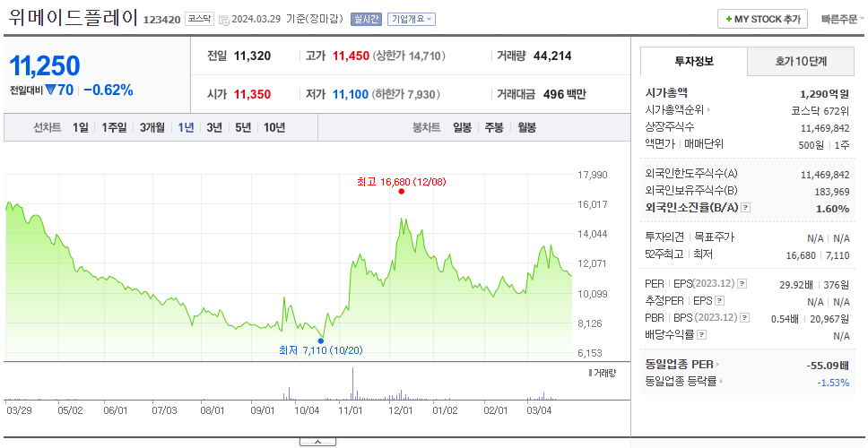Click the help icon next to 외국인소진율(B/A)

[746, 208]
